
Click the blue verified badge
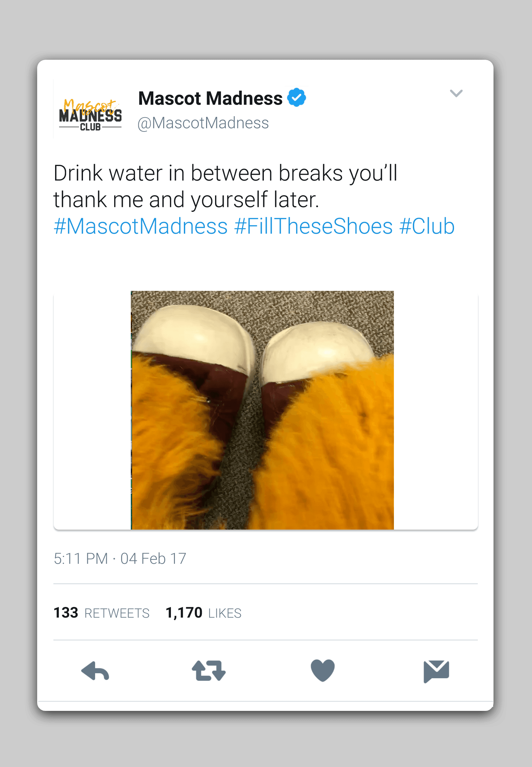[296, 98]
